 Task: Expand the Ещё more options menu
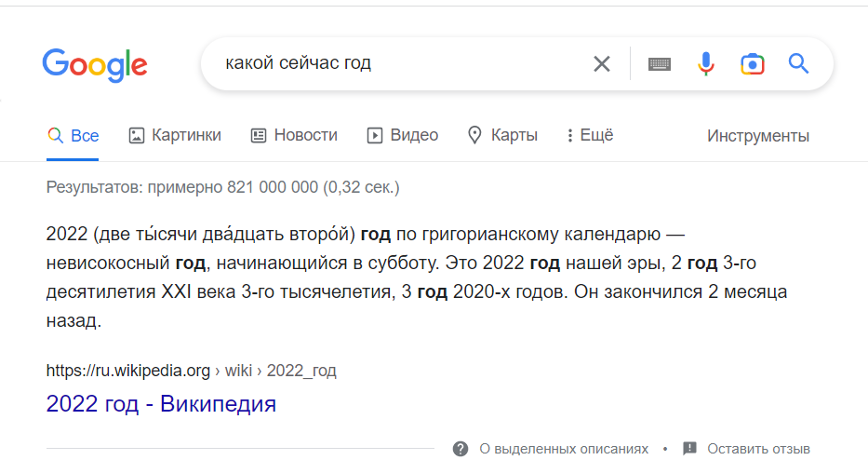click(590, 135)
